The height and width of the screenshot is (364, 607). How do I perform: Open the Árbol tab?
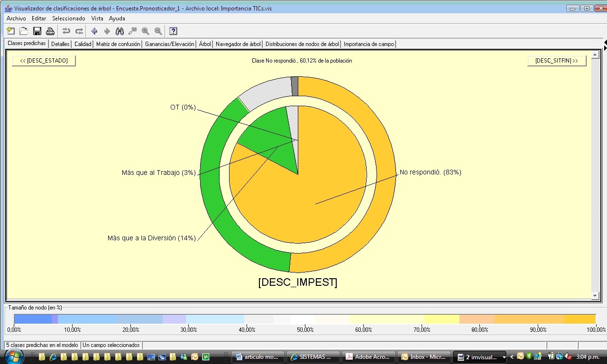pos(205,44)
